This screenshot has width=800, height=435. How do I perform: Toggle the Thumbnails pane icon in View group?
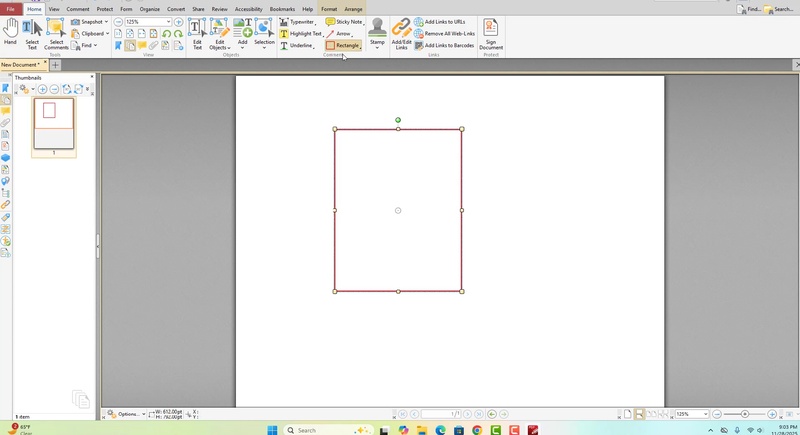point(130,45)
